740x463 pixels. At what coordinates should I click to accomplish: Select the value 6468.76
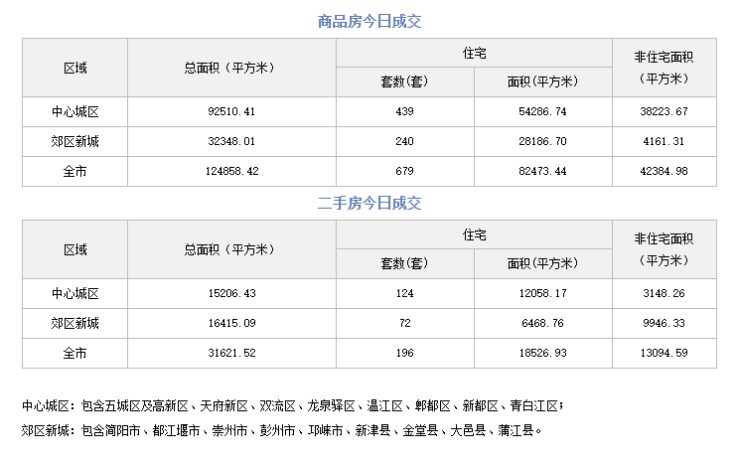(543, 323)
